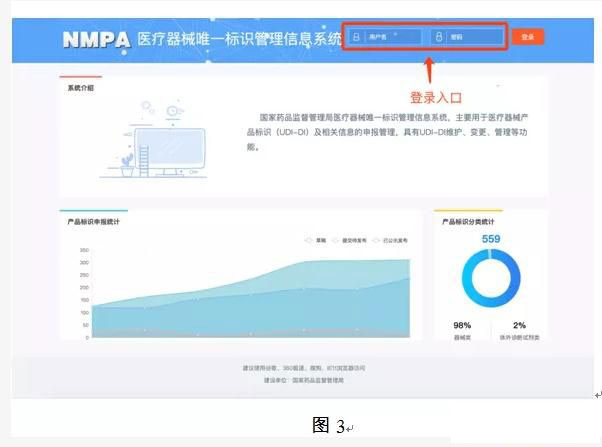Click the password (密码) input field
Screen dimensions: 602x447
click(471, 38)
